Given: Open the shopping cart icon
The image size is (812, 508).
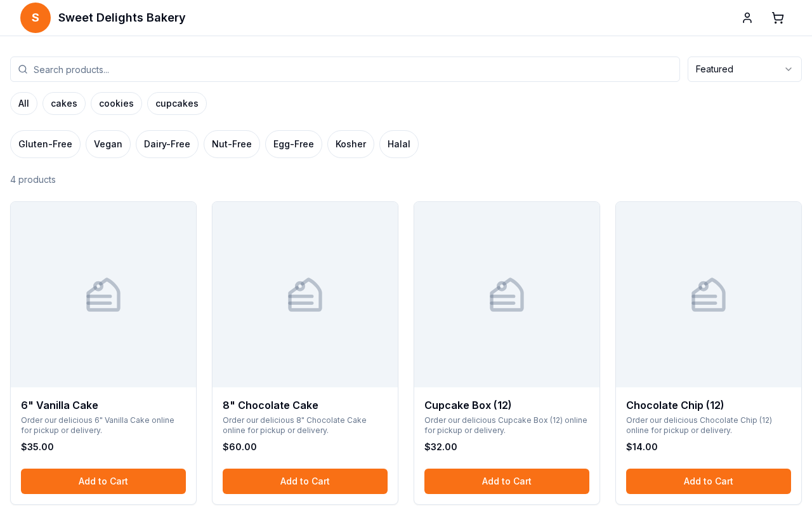Looking at the screenshot, I should point(777,17).
